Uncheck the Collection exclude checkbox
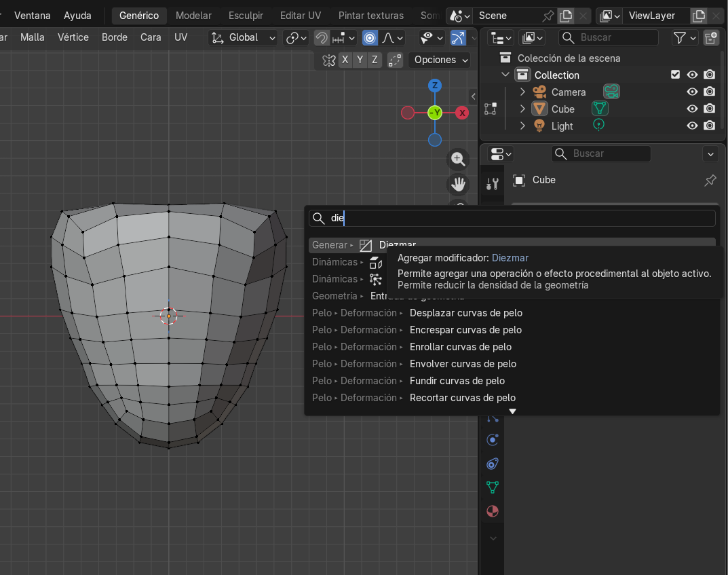The height and width of the screenshot is (575, 728). click(x=675, y=75)
